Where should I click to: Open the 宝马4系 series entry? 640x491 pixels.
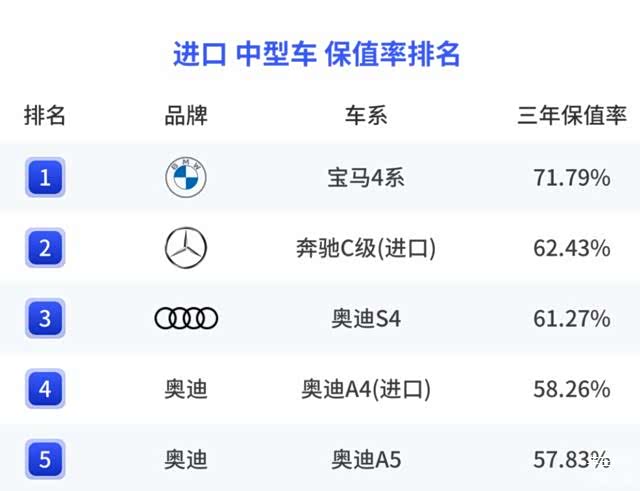tap(366, 178)
